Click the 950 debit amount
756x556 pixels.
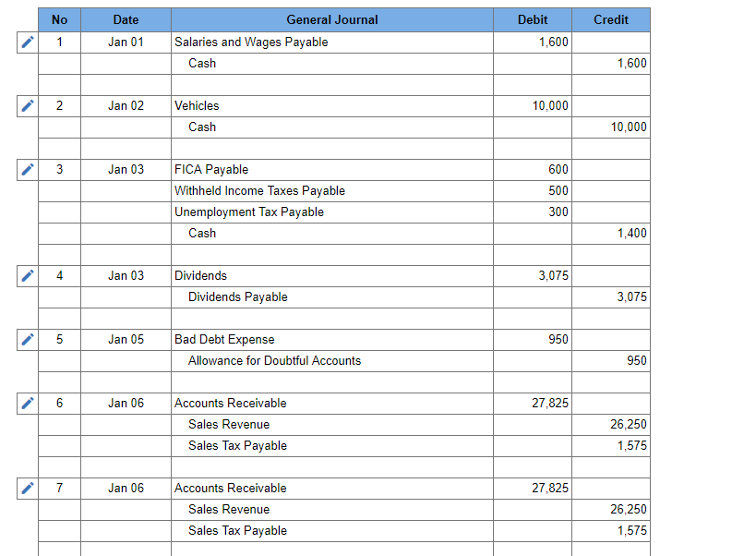tap(533, 340)
